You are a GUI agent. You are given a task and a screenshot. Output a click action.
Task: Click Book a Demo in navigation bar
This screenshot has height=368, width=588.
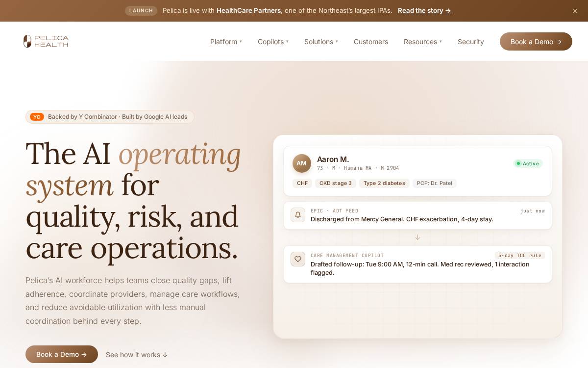tap(536, 42)
